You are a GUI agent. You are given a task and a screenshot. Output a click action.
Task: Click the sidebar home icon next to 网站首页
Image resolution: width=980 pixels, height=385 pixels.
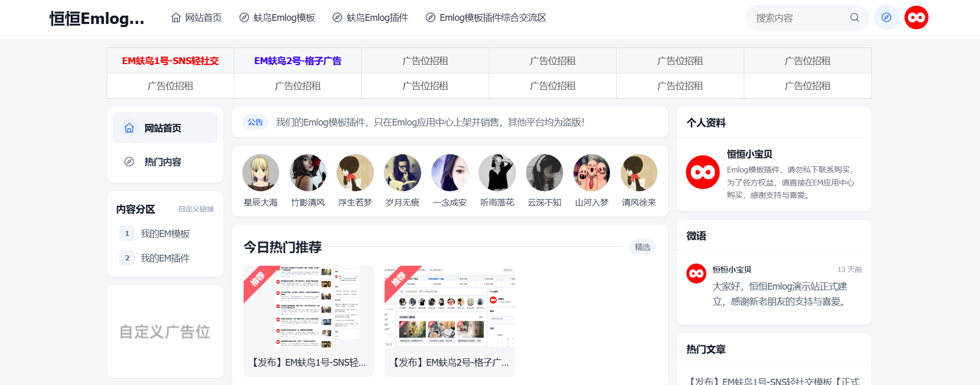[129, 128]
